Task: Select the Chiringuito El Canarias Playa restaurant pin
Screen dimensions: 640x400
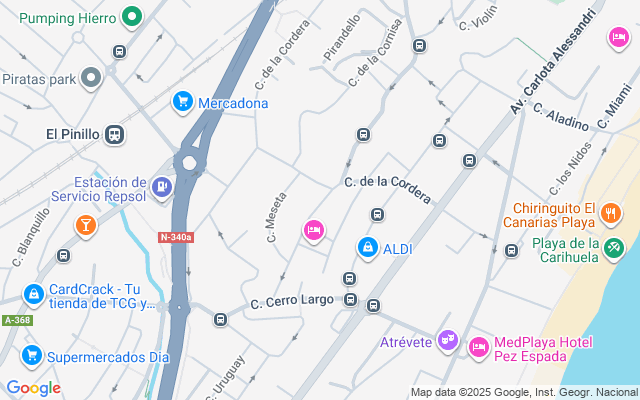Action: pyautogui.click(x=611, y=214)
